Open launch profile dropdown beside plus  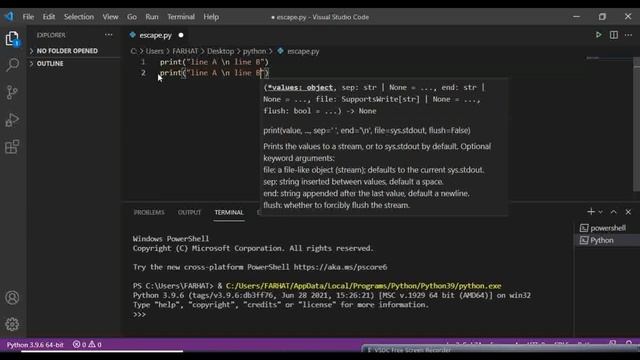coord(600,212)
